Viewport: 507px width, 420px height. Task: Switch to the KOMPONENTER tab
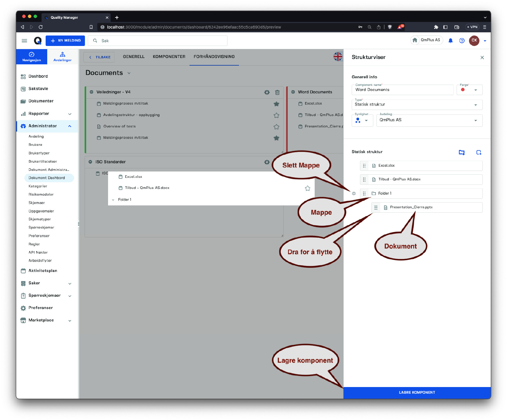[169, 57]
